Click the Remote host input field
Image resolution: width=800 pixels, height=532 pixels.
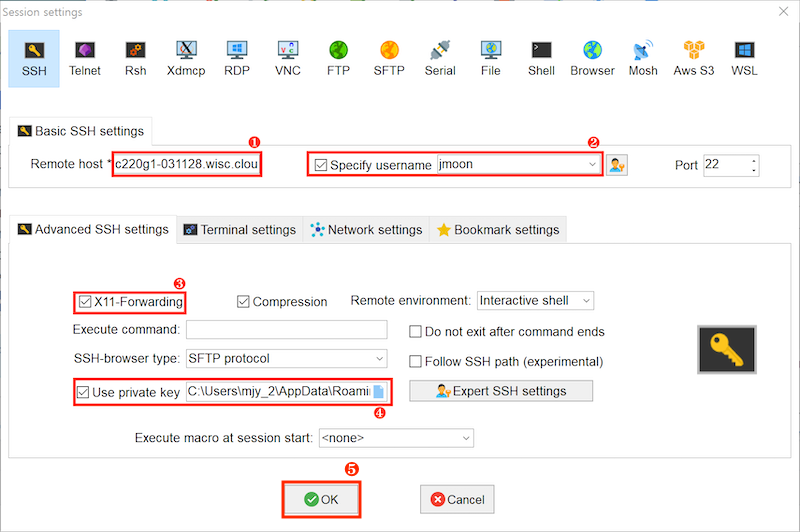tap(187, 164)
